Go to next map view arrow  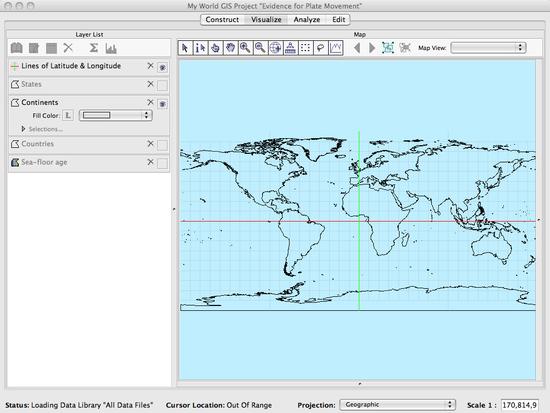[372, 48]
